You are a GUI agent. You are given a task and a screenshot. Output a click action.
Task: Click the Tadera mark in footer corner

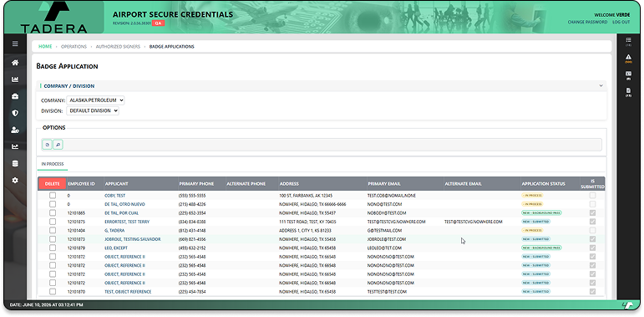[628, 305]
